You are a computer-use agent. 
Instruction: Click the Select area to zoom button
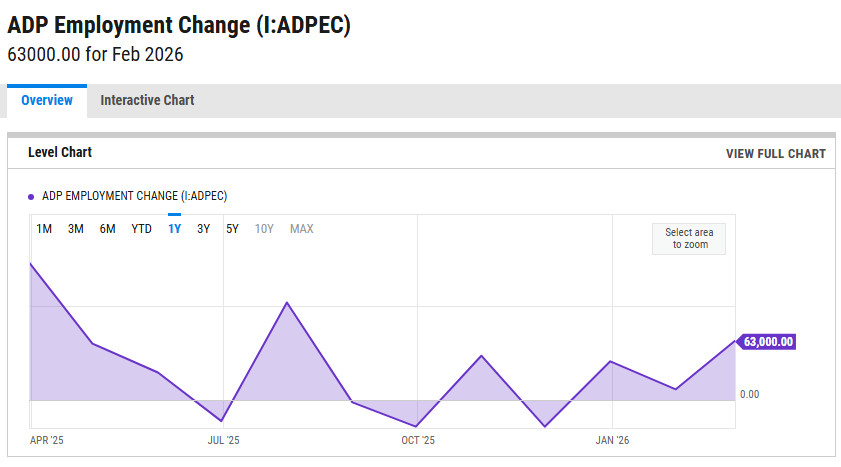(689, 239)
